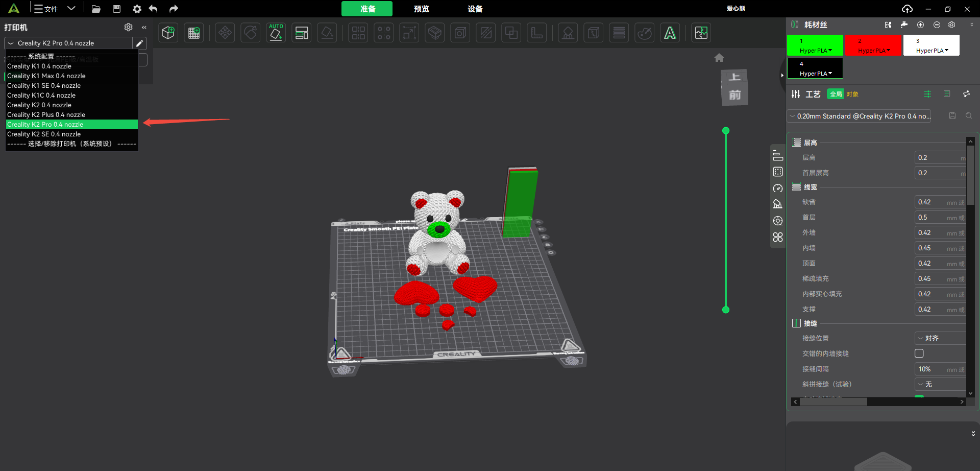The height and width of the screenshot is (471, 980).
Task: Click the redo arrow button
Action: [x=174, y=9]
